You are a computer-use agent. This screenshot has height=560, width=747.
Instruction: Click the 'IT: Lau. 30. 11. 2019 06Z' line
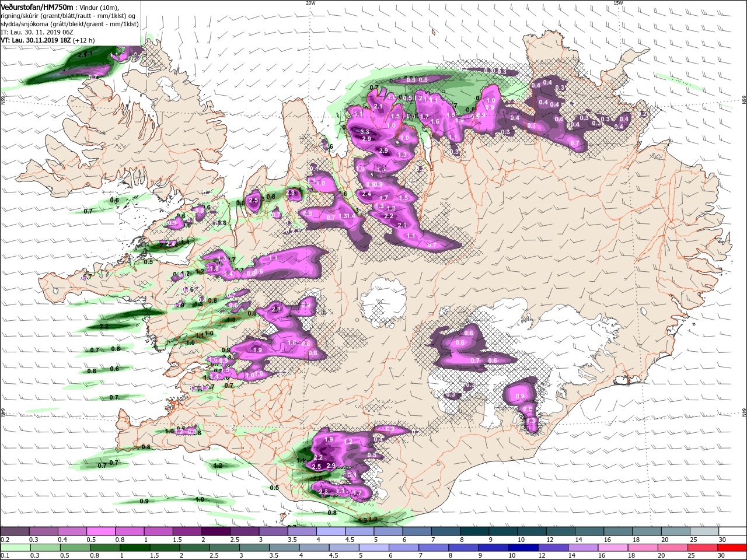click(36, 32)
